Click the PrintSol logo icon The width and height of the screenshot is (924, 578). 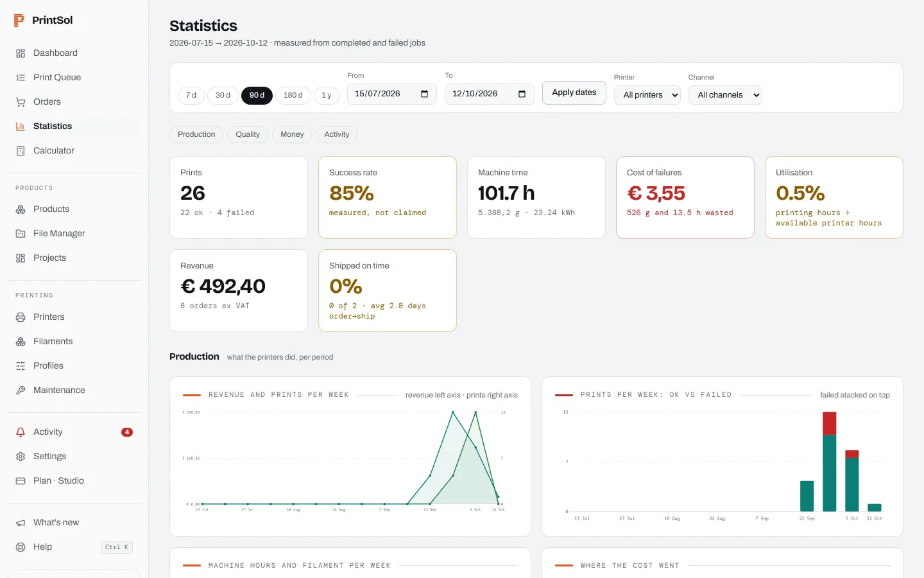pos(19,21)
